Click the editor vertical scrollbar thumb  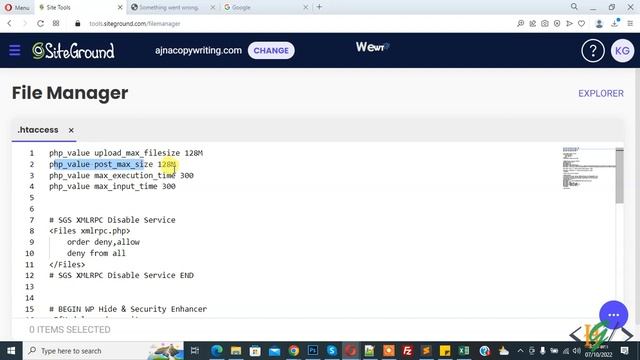pyautogui.click(x=620, y=176)
